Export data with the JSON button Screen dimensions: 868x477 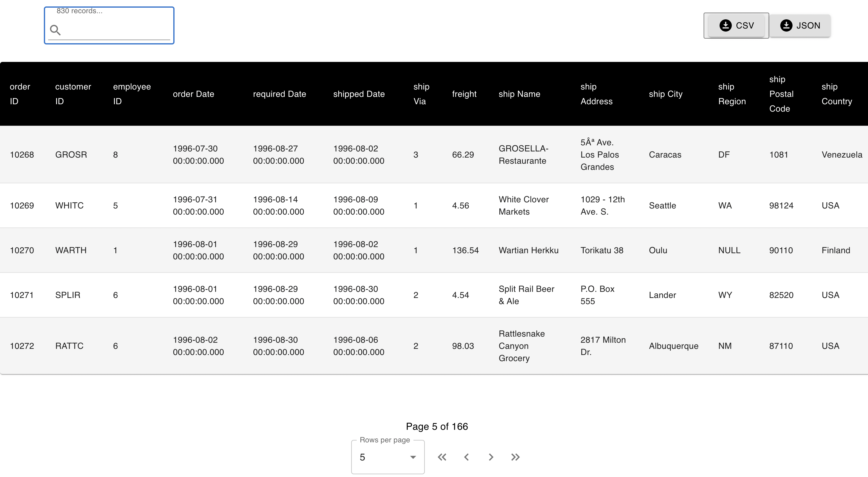click(x=800, y=26)
